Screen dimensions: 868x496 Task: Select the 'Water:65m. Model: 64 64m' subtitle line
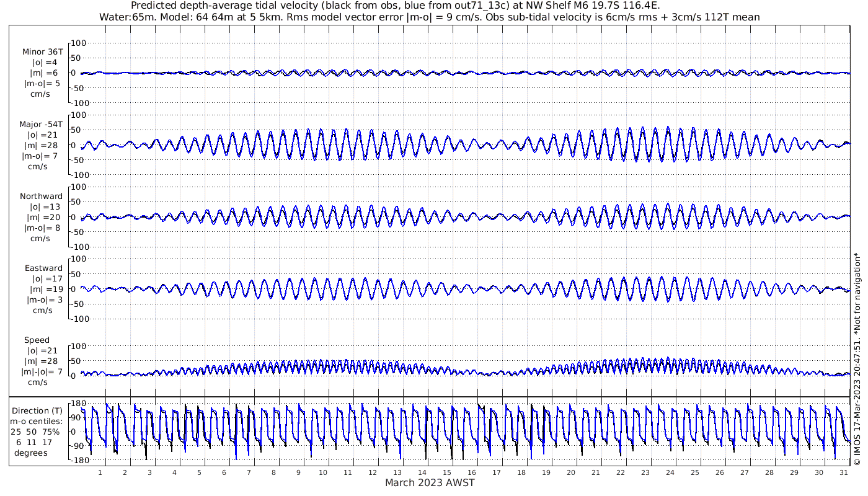(429, 17)
